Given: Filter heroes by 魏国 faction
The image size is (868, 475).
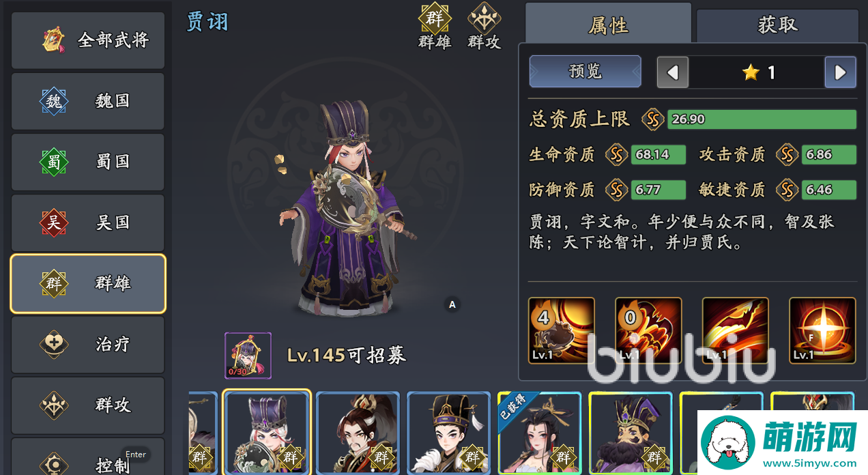Looking at the screenshot, I should [x=88, y=101].
